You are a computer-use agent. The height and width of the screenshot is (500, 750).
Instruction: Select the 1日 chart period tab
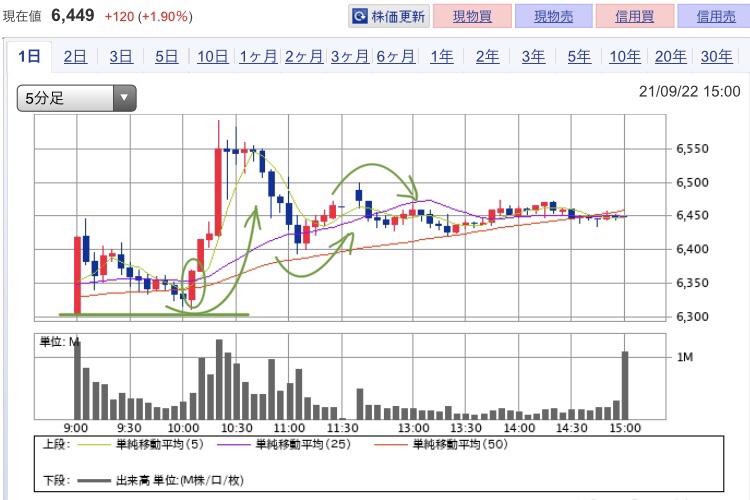click(x=29, y=56)
